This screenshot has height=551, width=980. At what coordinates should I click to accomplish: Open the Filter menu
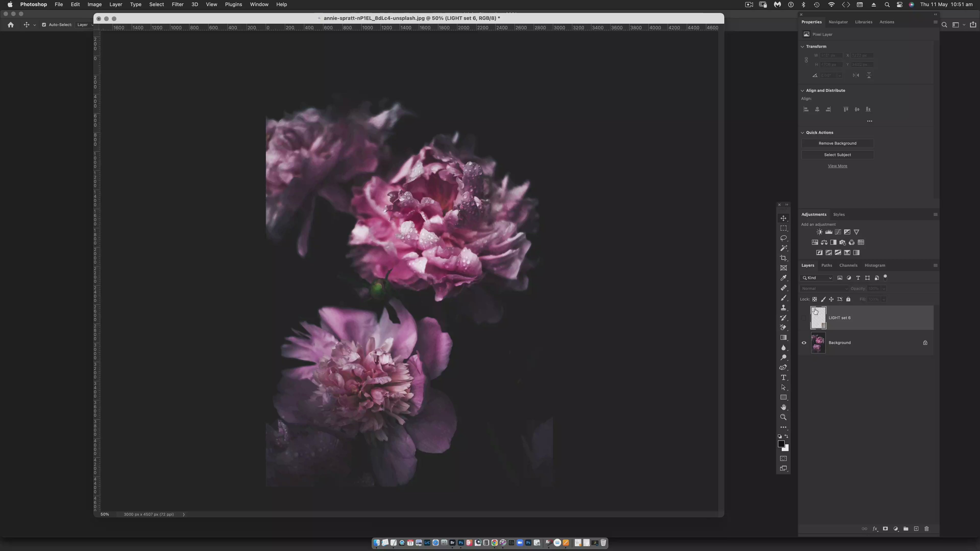click(177, 5)
